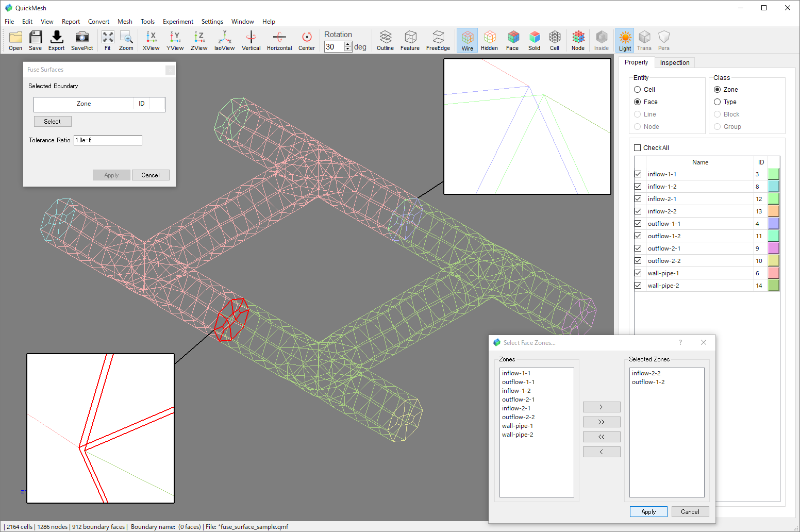Increase rotation angle with up arrow
The image size is (800, 532).
click(348, 44)
